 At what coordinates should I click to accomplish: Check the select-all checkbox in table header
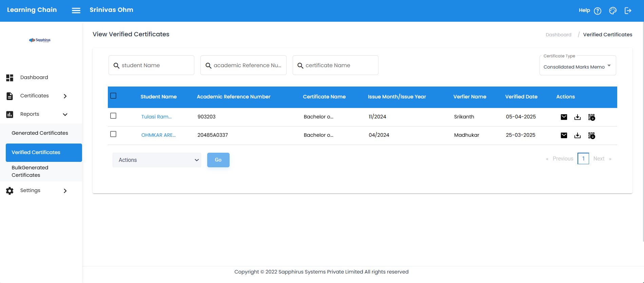pyautogui.click(x=113, y=96)
